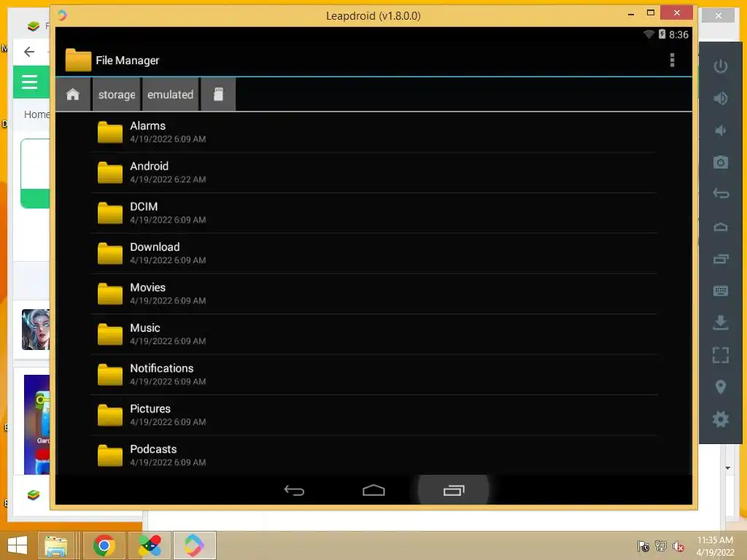Click Leapdroid volume down icon
This screenshot has width=747, height=560.
[720, 130]
